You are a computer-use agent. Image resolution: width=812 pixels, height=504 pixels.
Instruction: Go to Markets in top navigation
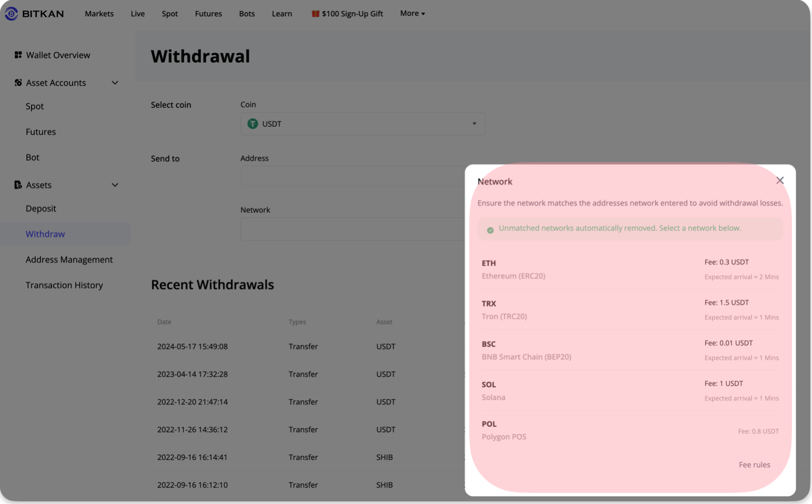tap(99, 14)
